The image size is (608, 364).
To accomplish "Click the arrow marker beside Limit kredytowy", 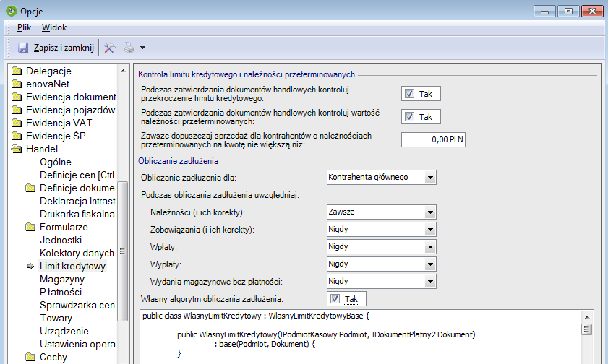I will (30, 266).
